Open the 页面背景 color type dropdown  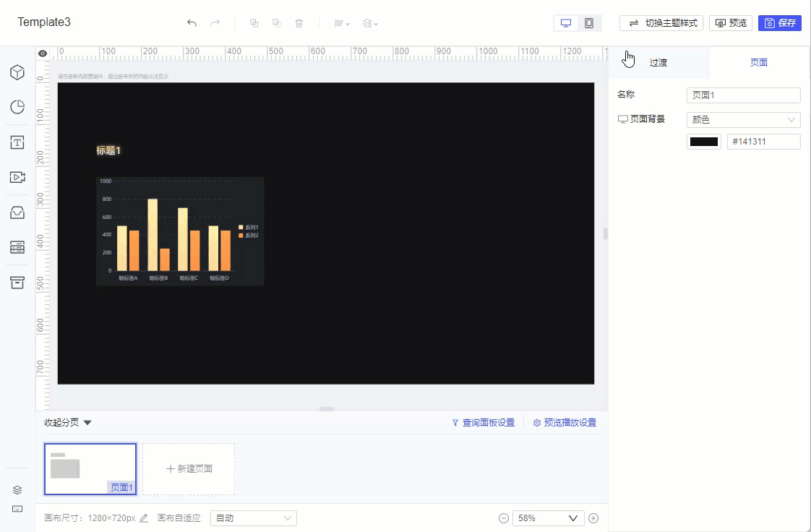coord(743,119)
